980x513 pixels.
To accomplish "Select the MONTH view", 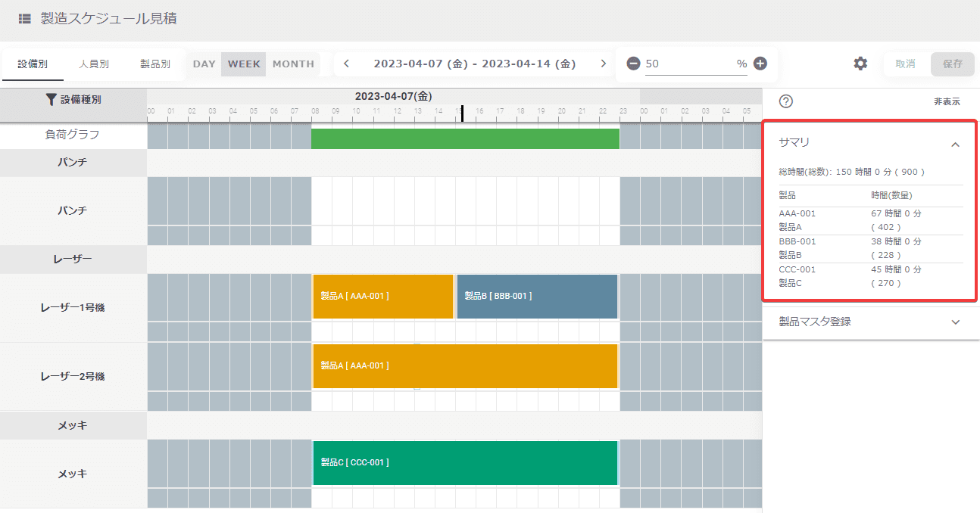I will [293, 64].
